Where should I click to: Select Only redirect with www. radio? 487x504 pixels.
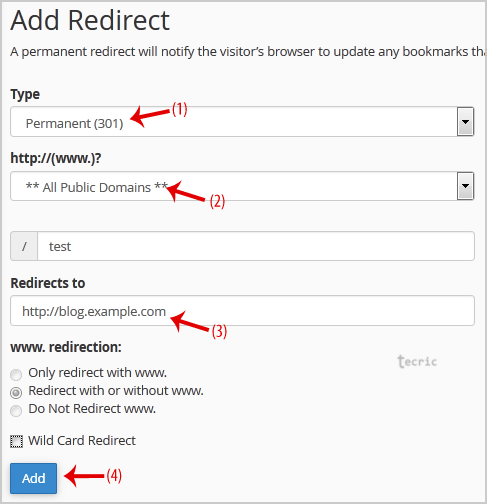pos(16,374)
